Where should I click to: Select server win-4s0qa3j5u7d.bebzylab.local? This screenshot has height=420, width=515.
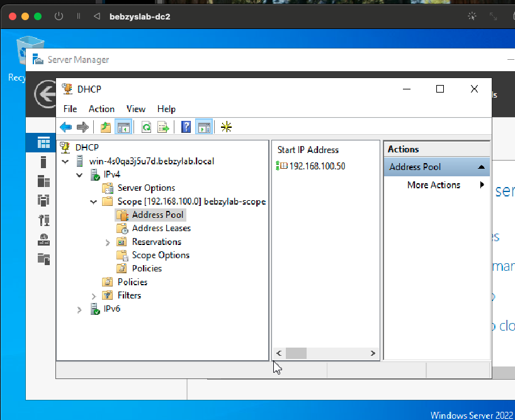point(151,161)
